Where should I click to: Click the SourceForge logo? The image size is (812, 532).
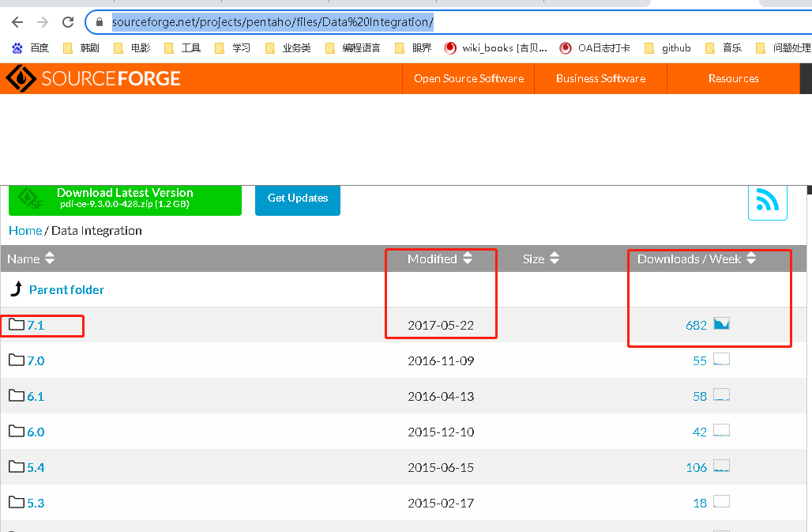[x=93, y=78]
